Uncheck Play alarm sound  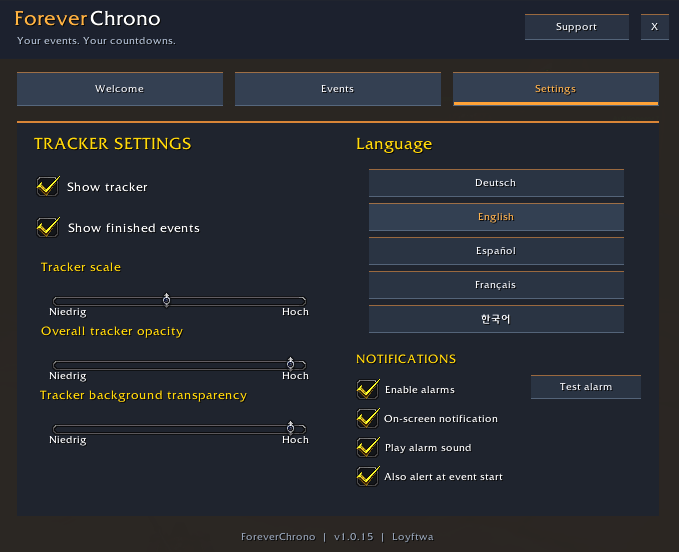(x=368, y=447)
